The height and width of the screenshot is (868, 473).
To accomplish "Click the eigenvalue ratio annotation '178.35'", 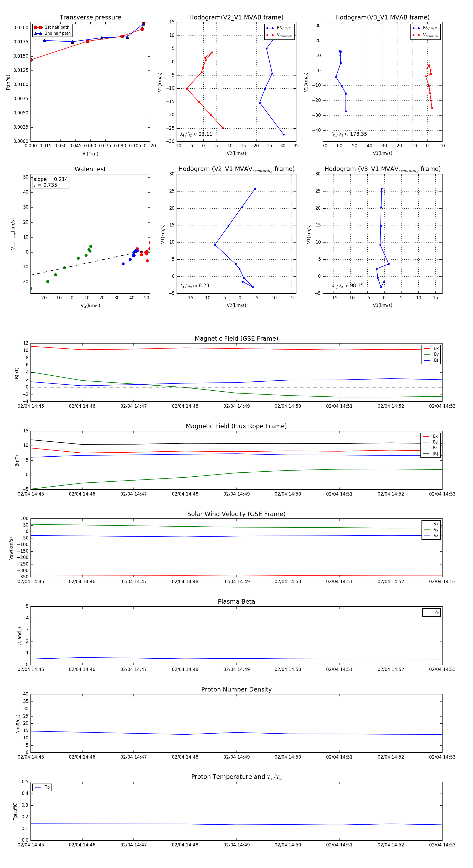I will (x=349, y=134).
